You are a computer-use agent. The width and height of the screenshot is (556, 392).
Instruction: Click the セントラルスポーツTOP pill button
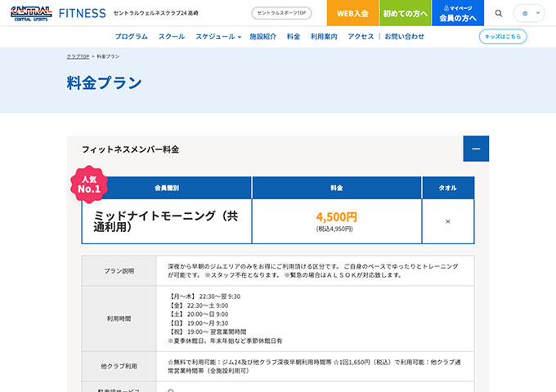click(x=281, y=13)
